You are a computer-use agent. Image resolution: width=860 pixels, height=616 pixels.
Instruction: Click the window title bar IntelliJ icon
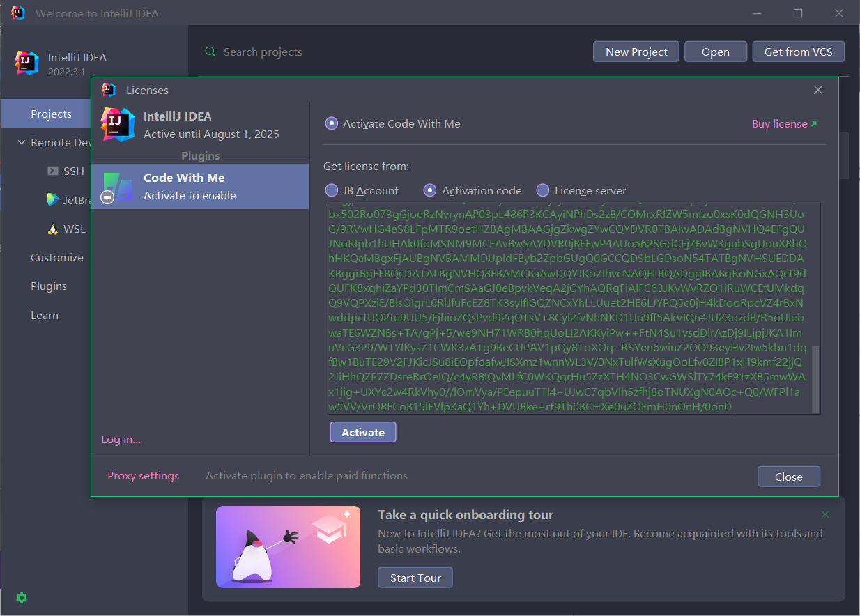pos(18,13)
